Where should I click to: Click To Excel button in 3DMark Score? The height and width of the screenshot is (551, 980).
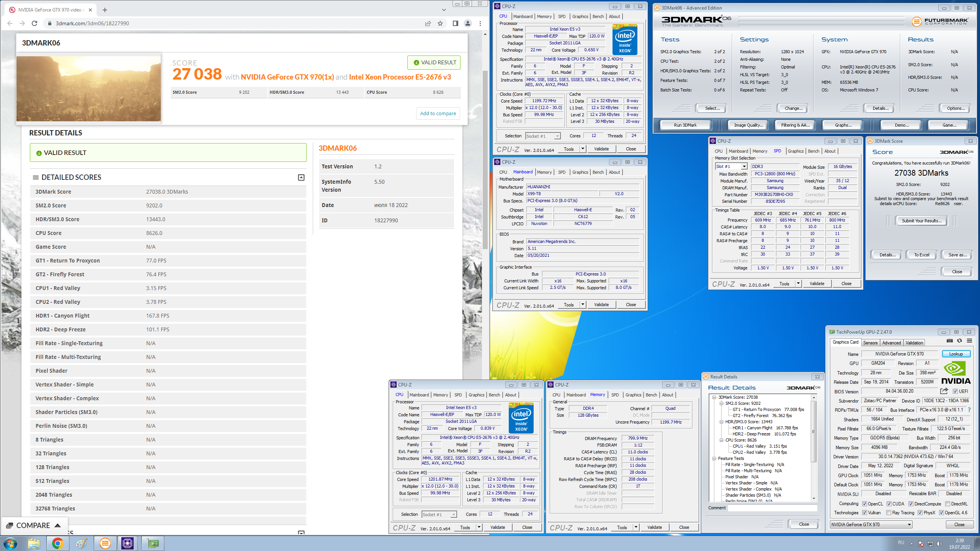click(x=921, y=255)
